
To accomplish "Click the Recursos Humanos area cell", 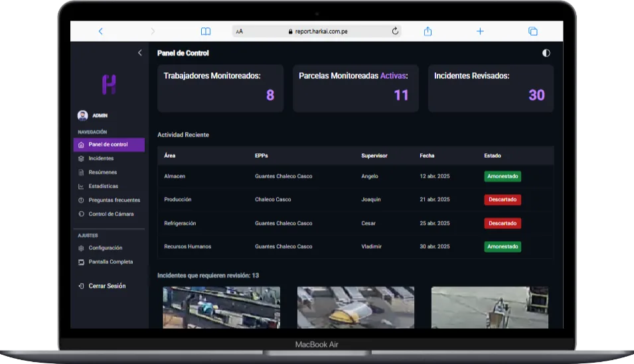I will pyautogui.click(x=188, y=247).
